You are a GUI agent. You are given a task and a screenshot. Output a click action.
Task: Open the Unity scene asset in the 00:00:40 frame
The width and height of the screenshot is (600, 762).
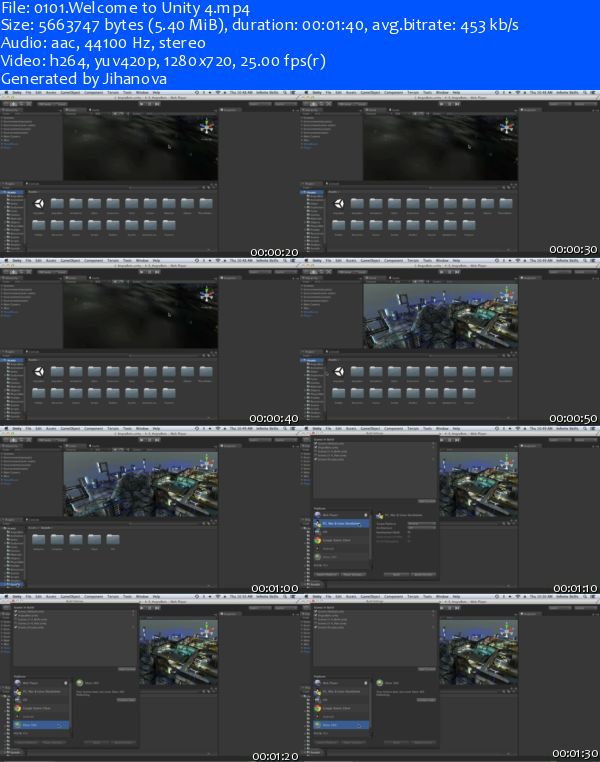click(39, 372)
